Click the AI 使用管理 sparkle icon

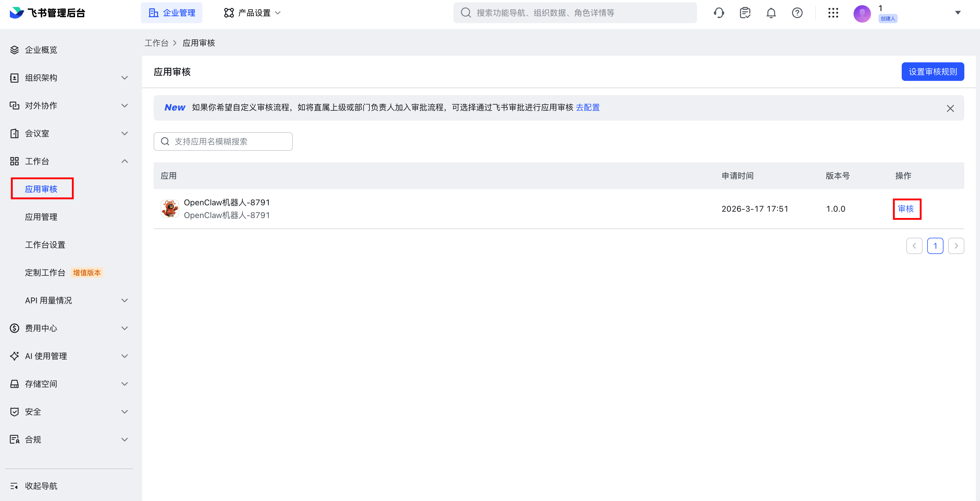[14, 356]
